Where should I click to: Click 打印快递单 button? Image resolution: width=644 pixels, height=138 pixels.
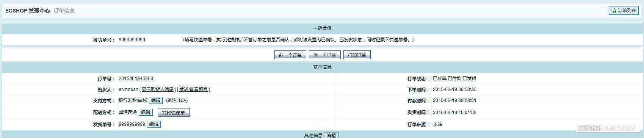tap(174, 113)
